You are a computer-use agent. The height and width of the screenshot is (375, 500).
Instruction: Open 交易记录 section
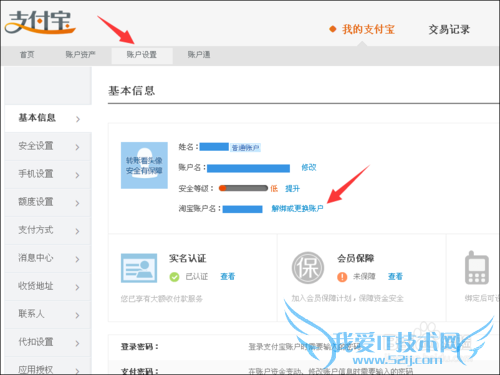pyautogui.click(x=449, y=29)
